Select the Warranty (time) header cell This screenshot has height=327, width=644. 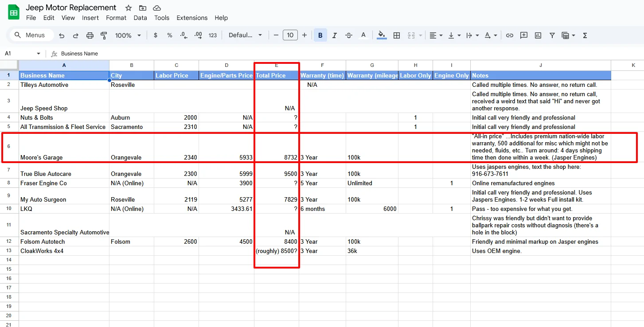point(323,75)
